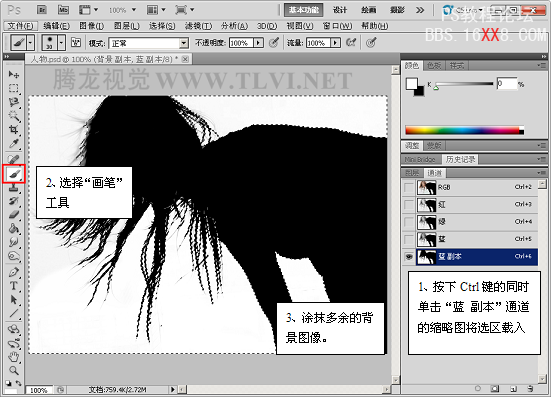
Task: Show more workspaces via double chevron
Action: point(420,10)
